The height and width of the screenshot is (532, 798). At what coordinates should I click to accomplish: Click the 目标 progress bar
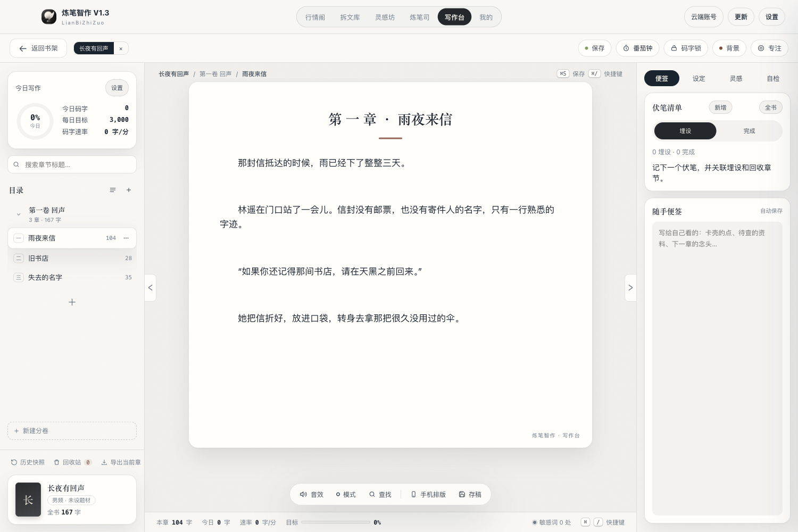[336, 522]
